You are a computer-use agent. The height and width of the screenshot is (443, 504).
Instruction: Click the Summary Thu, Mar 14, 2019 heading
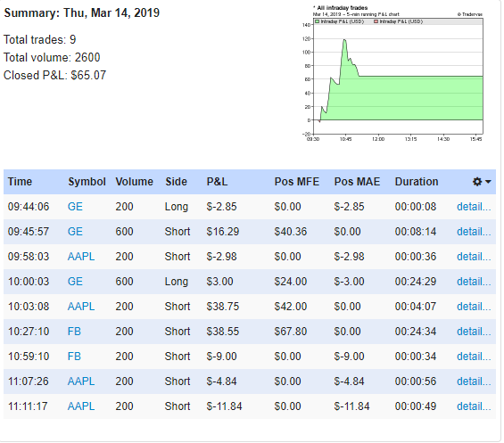point(82,13)
